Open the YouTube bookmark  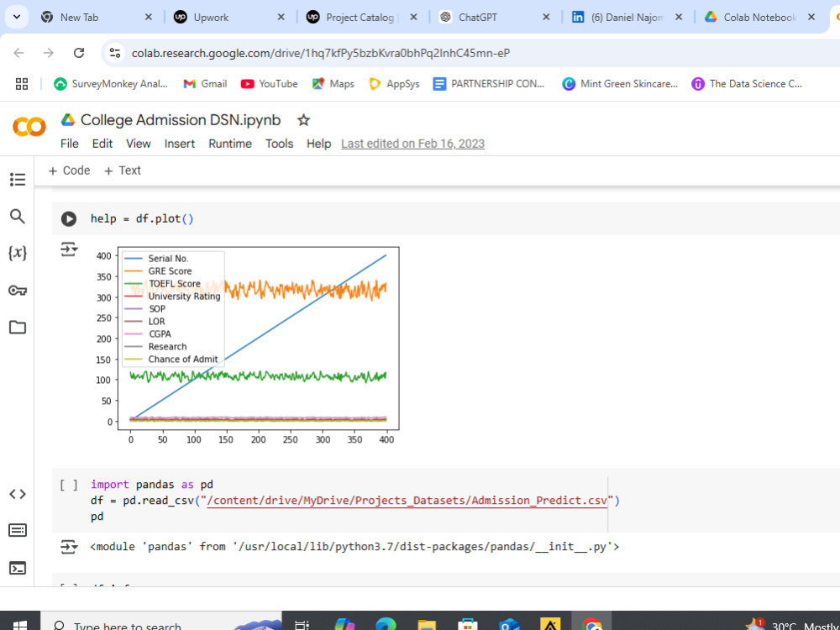click(270, 83)
